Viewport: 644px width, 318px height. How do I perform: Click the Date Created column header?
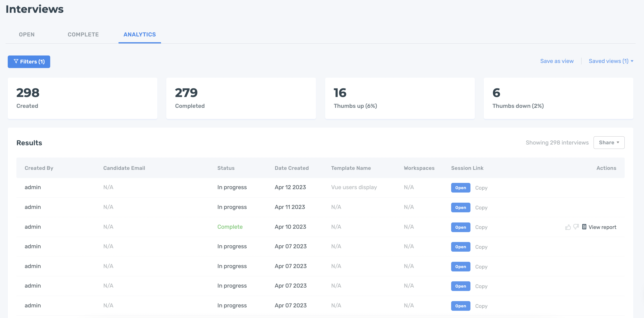click(292, 168)
